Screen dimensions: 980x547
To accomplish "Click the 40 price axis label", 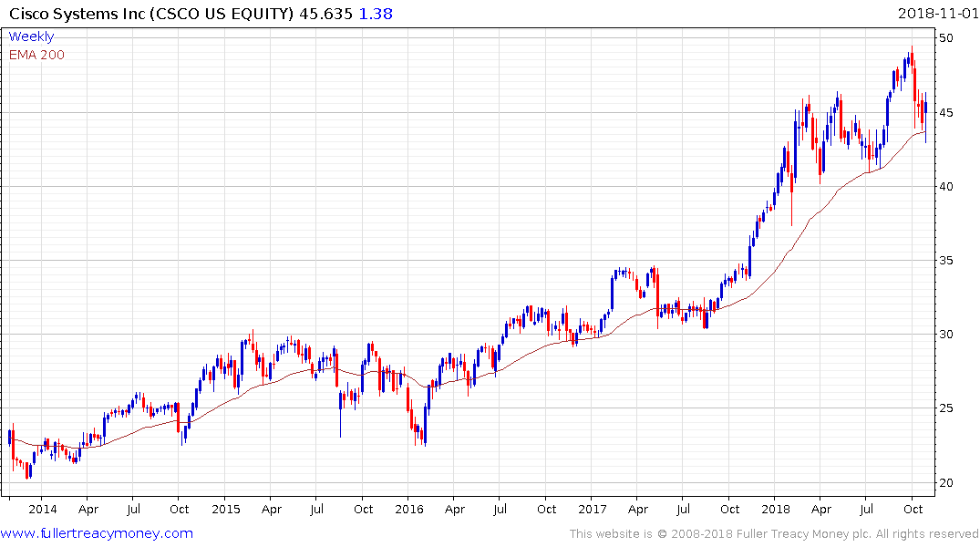I will point(946,187).
